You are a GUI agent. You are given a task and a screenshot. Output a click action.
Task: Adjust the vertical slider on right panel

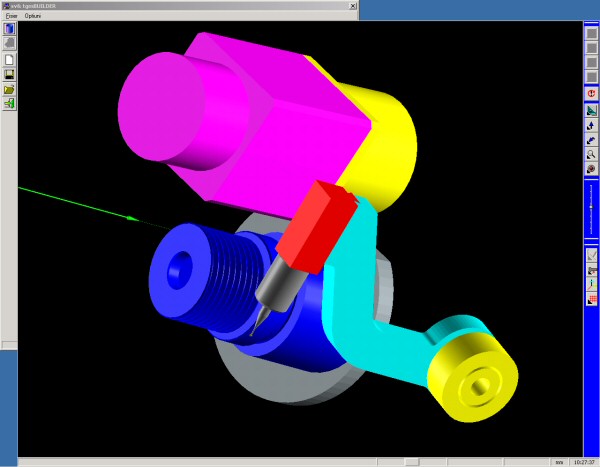tap(591, 207)
